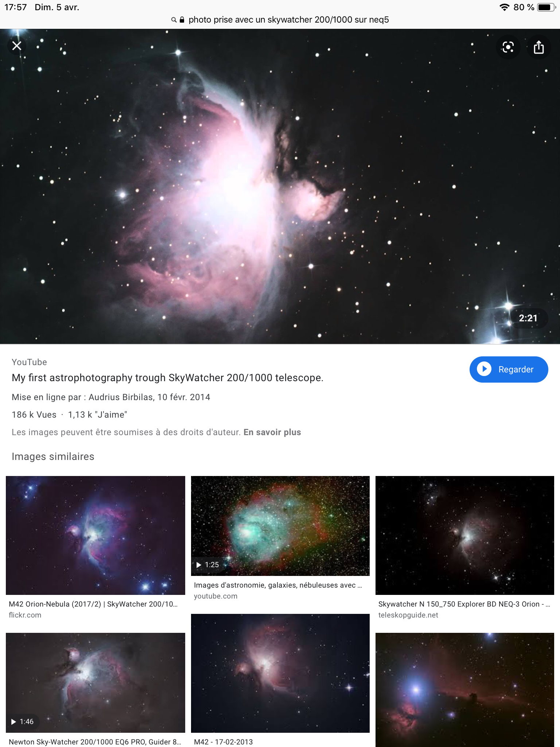Select the address bar search text
This screenshot has height=747, width=560.
click(288, 20)
